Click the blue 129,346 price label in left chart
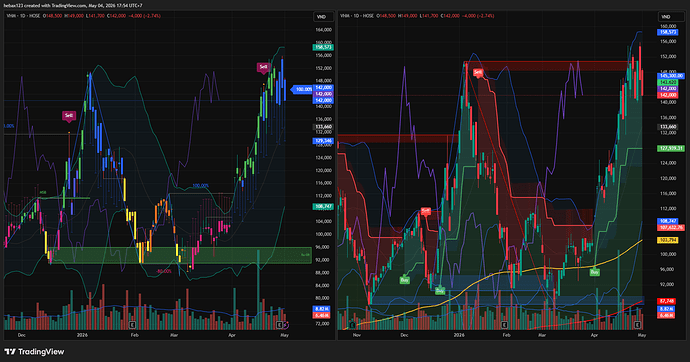Viewport: 690px width, 362px height. click(x=323, y=141)
